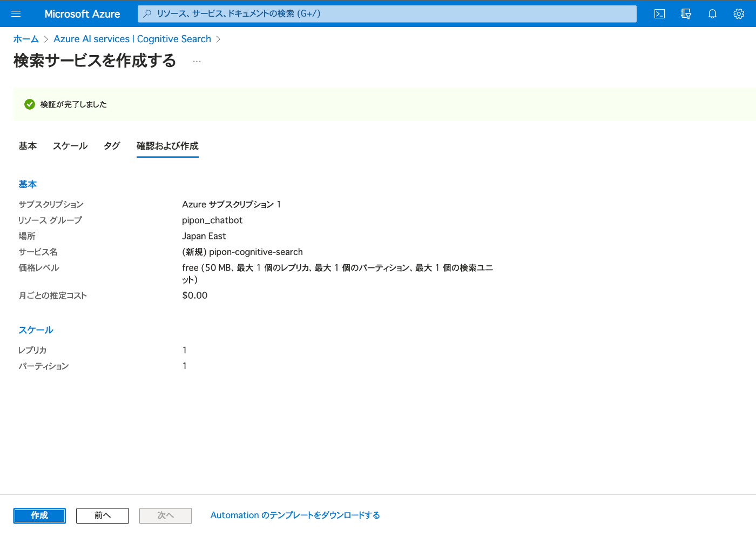Image resolution: width=756 pixels, height=537 pixels.
Task: Click the リソース グループ label
Action: pyautogui.click(x=50, y=220)
